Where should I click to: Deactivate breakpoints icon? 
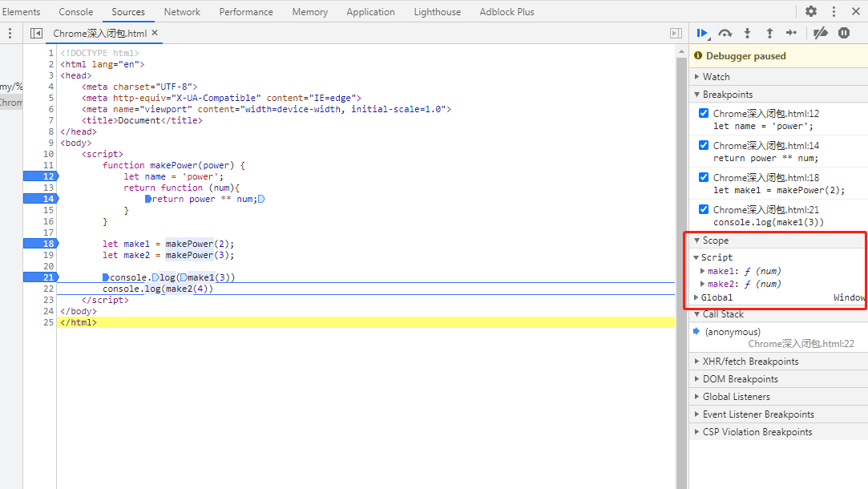click(x=821, y=33)
